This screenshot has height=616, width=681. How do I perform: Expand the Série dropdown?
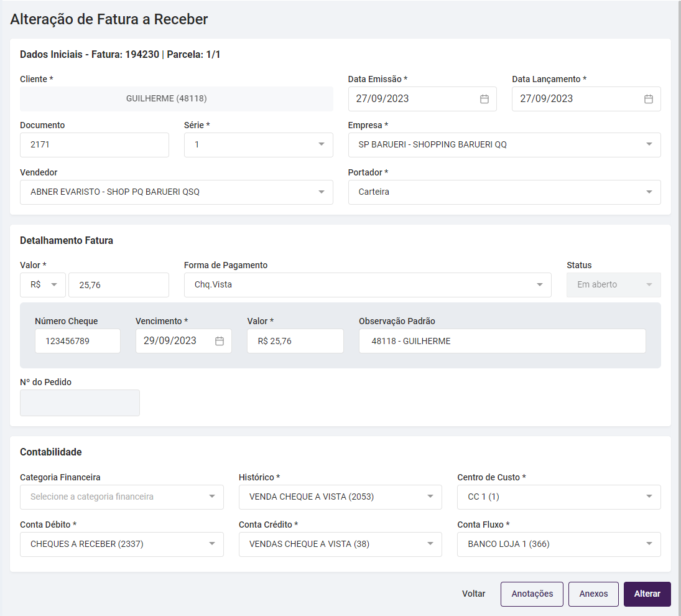point(321,145)
